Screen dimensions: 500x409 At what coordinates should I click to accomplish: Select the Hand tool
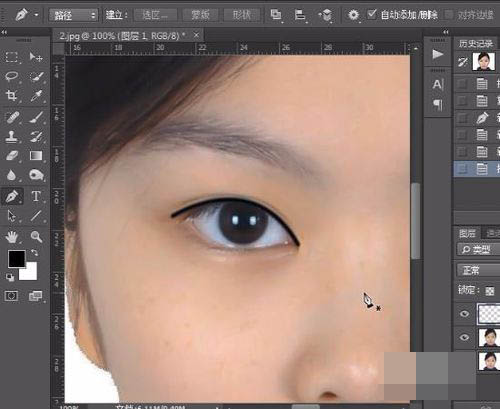point(12,237)
